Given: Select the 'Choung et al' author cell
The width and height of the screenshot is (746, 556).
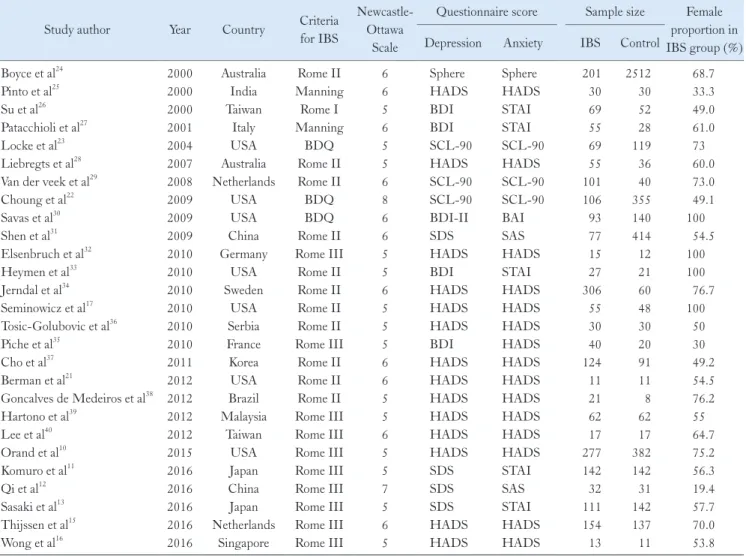Looking at the screenshot, I should pos(38,199).
